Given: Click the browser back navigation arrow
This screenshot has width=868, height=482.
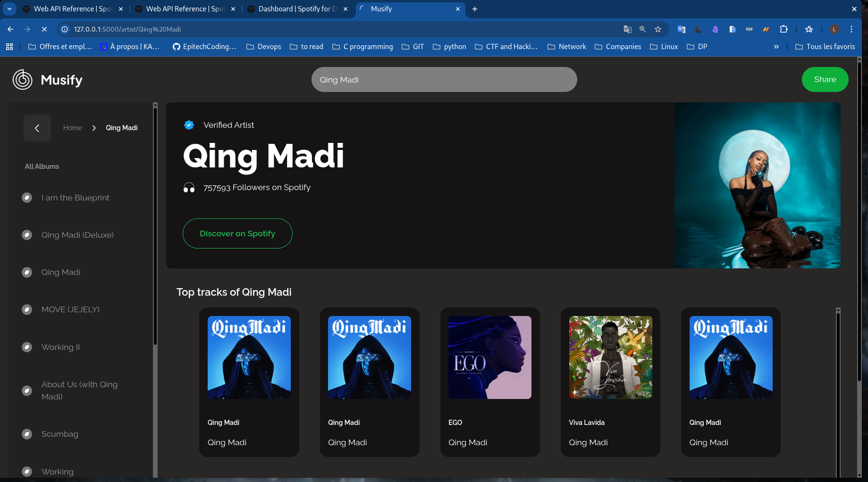Looking at the screenshot, I should [x=10, y=29].
